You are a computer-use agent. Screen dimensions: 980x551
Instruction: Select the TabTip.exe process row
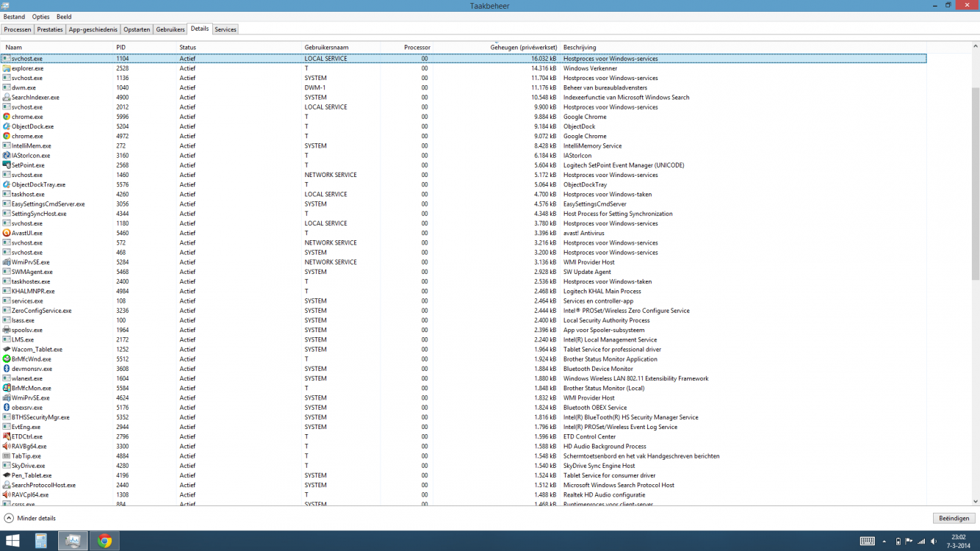click(464, 456)
